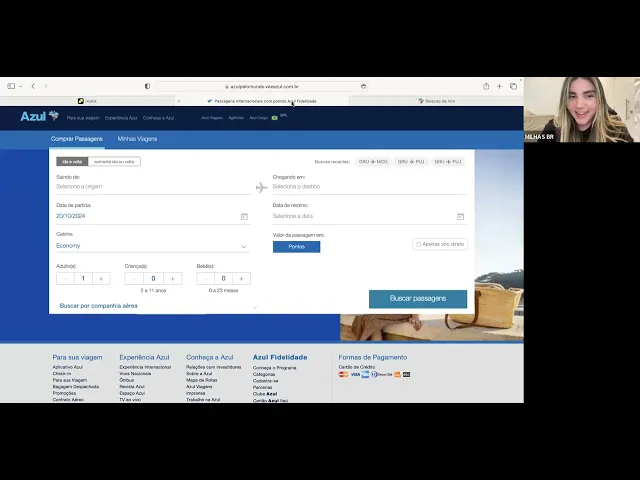Open the Clube Azul footer link
The image size is (640, 480).
pyautogui.click(x=265, y=394)
